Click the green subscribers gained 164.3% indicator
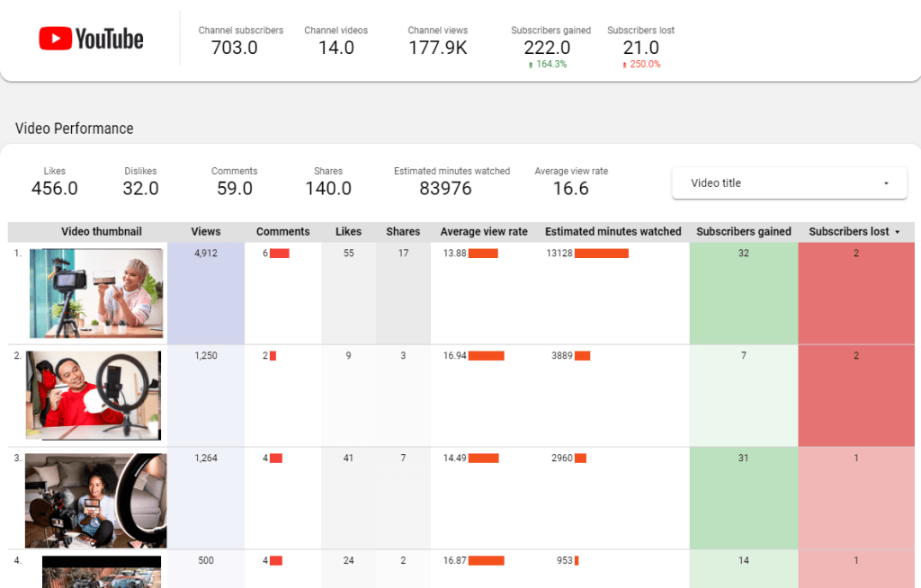921x588 pixels. [550, 65]
